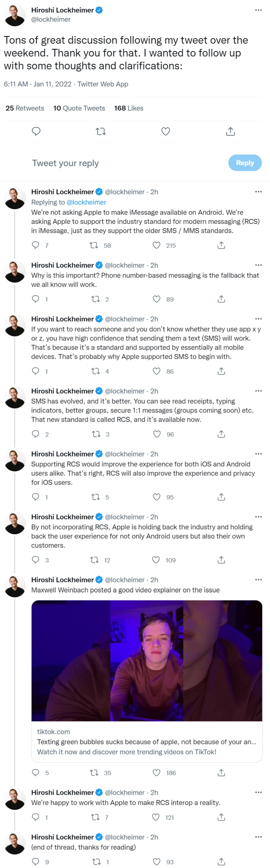270x868 pixels.
Task: Like the tweet with 215 likes
Action: pos(157,245)
